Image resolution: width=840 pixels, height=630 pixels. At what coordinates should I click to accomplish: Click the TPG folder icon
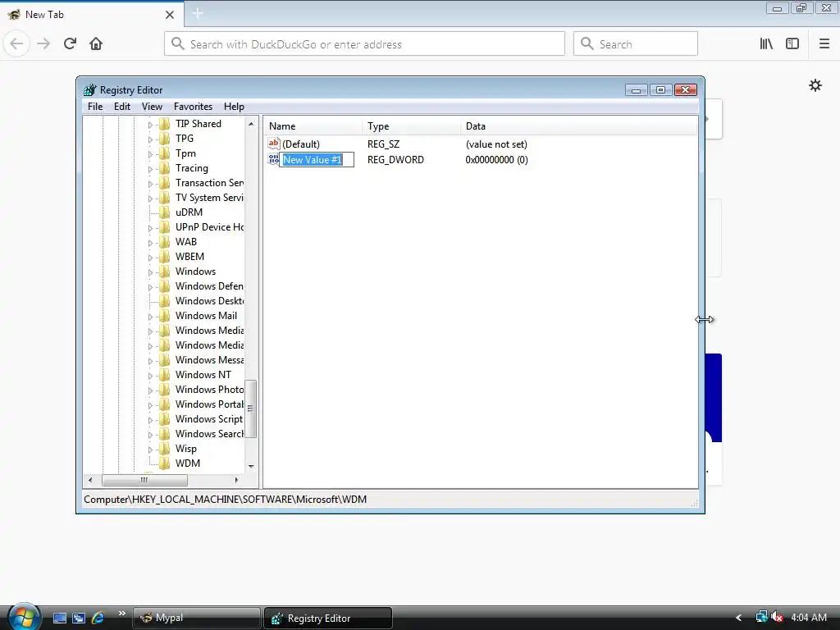pos(164,139)
